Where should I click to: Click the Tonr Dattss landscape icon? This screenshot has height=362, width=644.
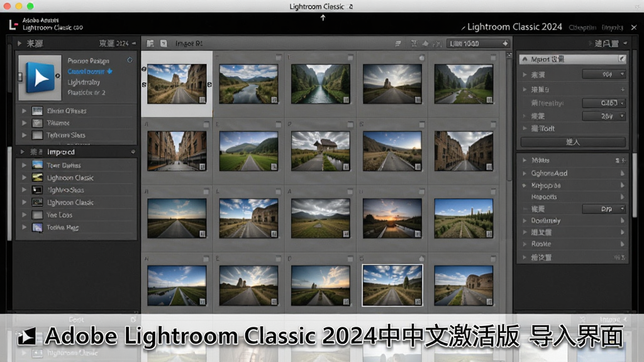37,165
